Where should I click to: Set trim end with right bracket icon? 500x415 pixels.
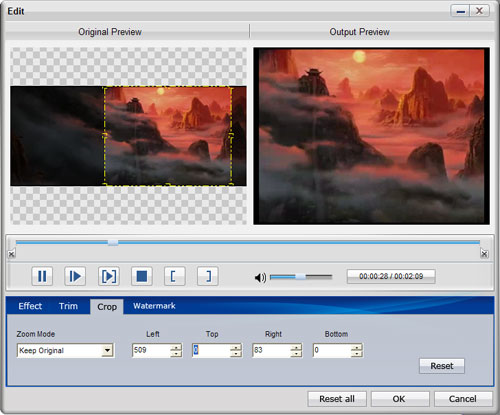(x=208, y=276)
